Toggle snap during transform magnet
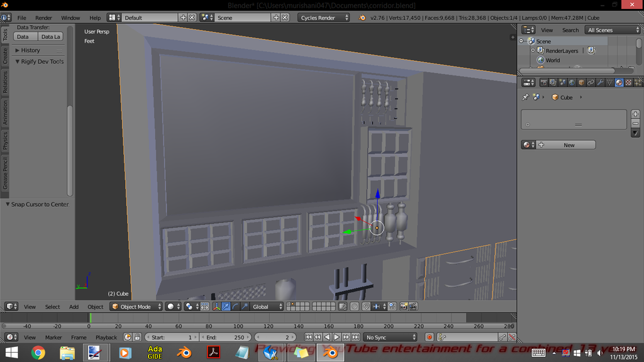 (x=365, y=307)
